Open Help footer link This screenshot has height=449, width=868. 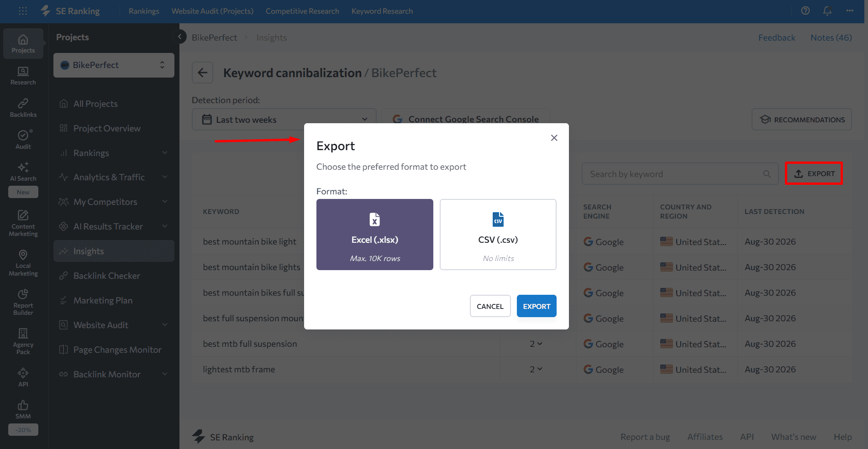coord(842,437)
